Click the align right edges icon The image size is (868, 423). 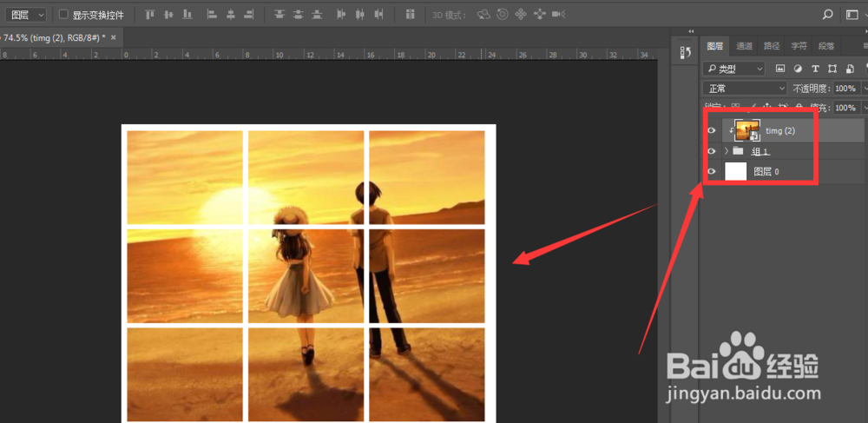coord(249,15)
